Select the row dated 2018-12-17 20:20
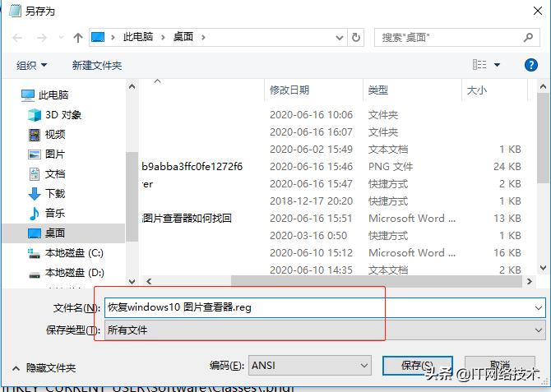Viewport: 551px width, 392px height. tap(331, 201)
